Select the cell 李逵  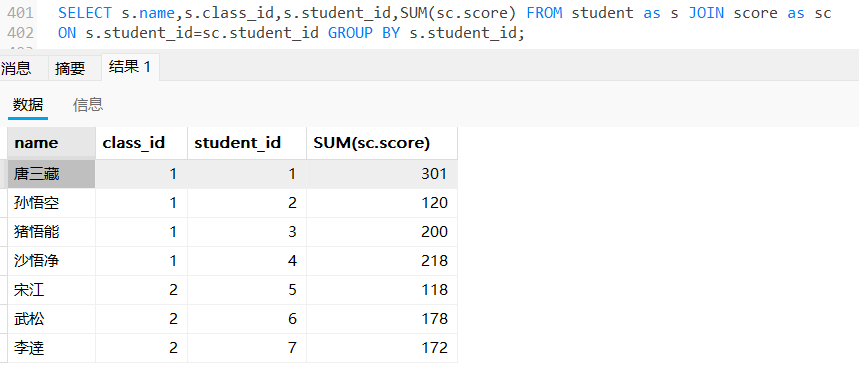click(51, 347)
